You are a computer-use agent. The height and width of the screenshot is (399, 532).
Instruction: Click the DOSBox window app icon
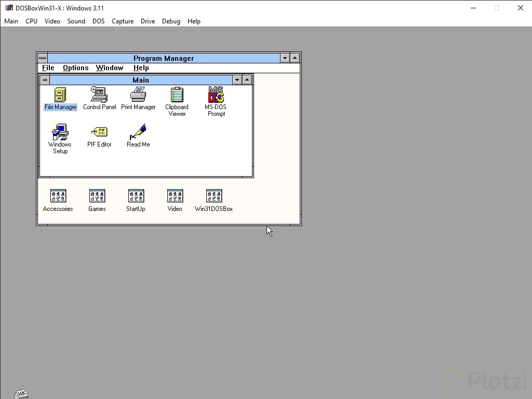pyautogui.click(x=9, y=8)
